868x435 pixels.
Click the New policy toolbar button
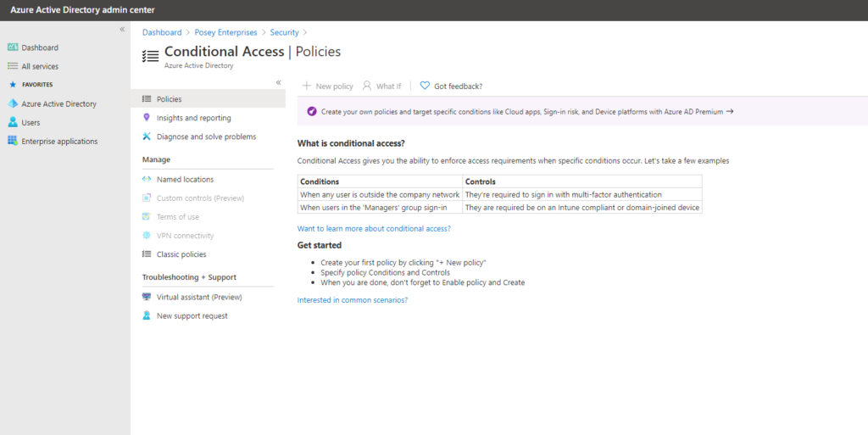327,86
